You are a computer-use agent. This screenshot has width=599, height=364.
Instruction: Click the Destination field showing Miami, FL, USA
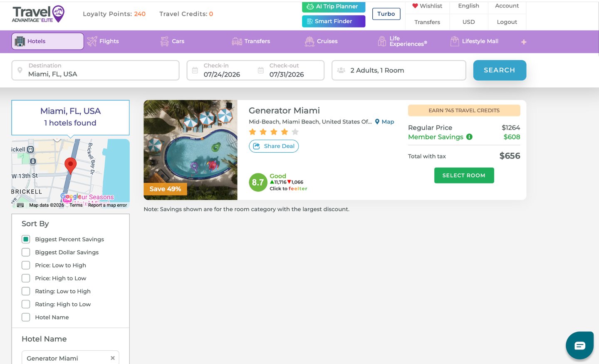click(x=95, y=70)
